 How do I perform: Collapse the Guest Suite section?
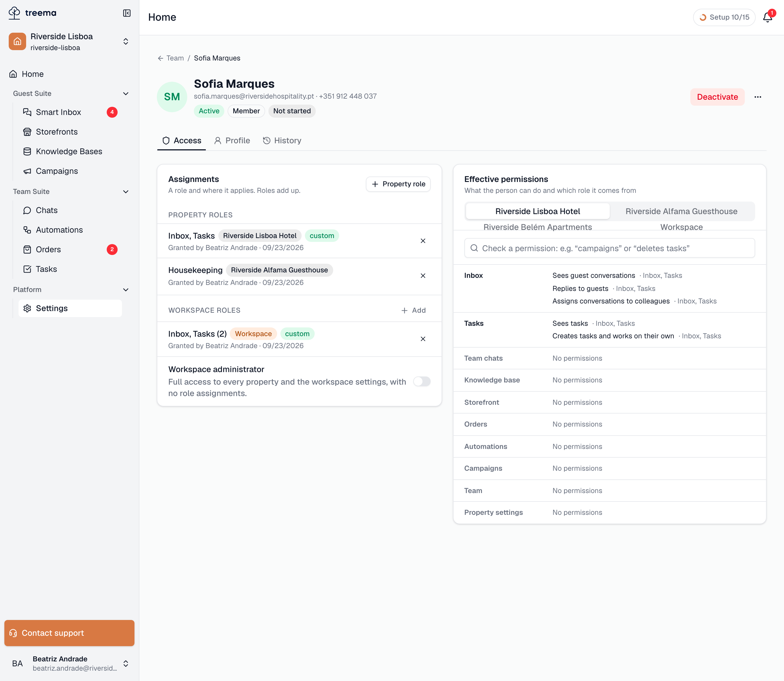click(x=126, y=93)
